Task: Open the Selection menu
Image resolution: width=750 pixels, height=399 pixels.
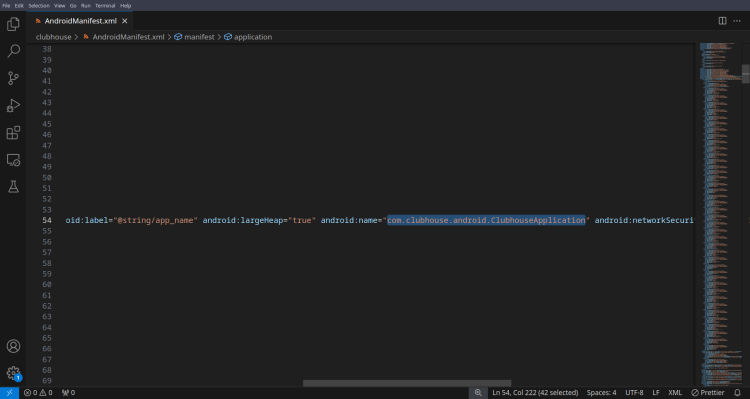Action: click(x=39, y=6)
